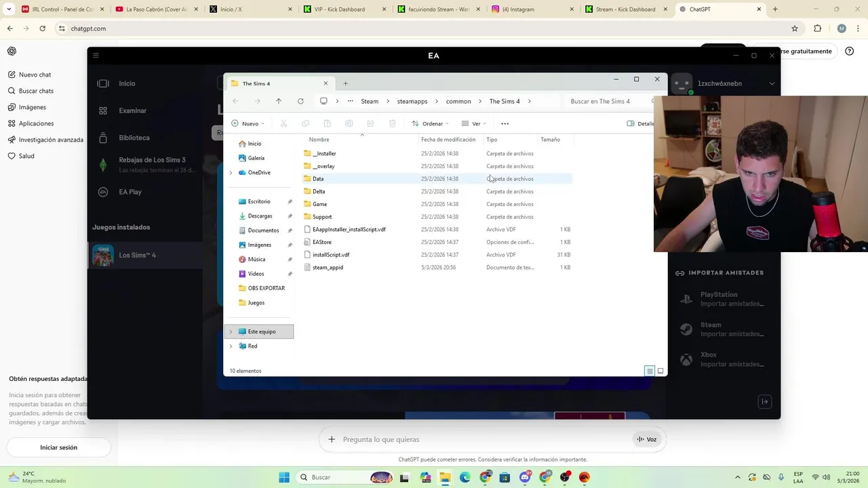The image size is (868, 488).
Task: Switch to details view icon in status bar
Action: pos(650,371)
